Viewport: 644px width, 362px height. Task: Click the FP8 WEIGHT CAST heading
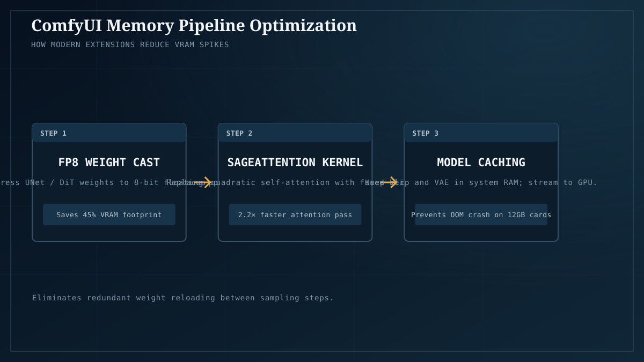(x=109, y=162)
